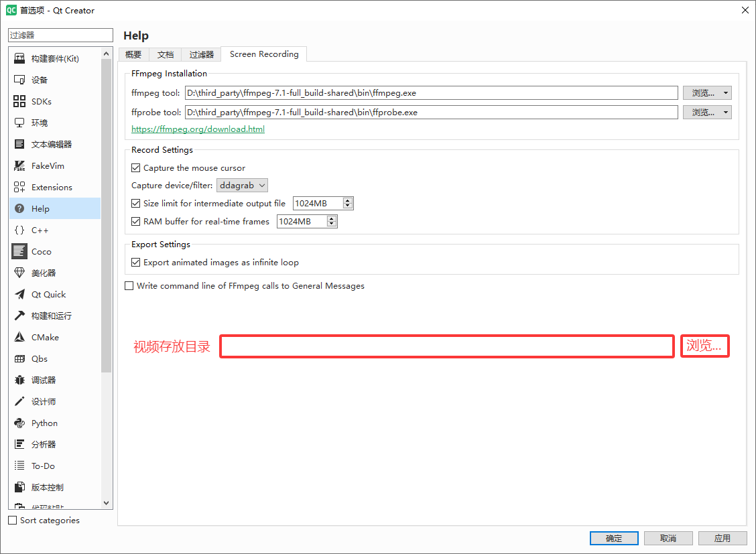The width and height of the screenshot is (756, 554).
Task: Enable Write command line of FFmpeg calls
Action: (x=129, y=286)
